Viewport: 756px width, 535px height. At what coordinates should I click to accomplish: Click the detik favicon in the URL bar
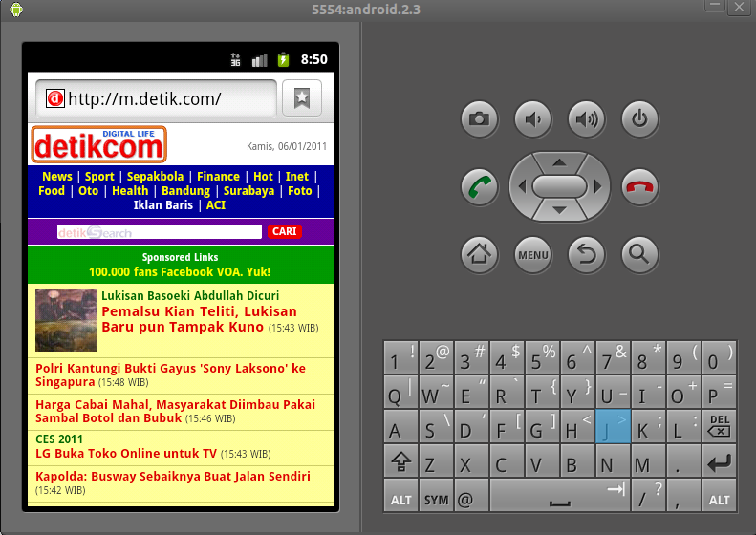point(55,98)
